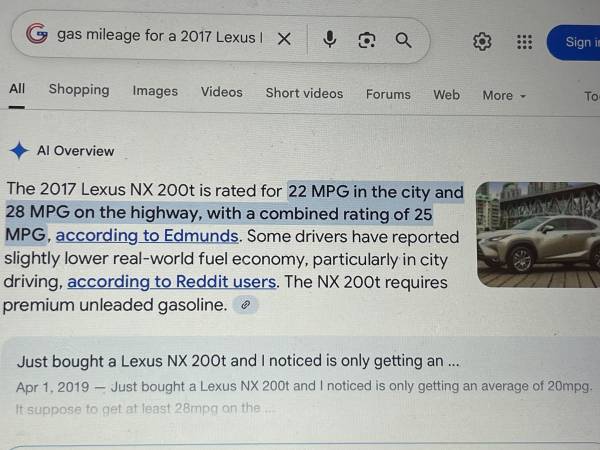Switch to the Shopping tab
The image size is (600, 450).
coord(79,90)
